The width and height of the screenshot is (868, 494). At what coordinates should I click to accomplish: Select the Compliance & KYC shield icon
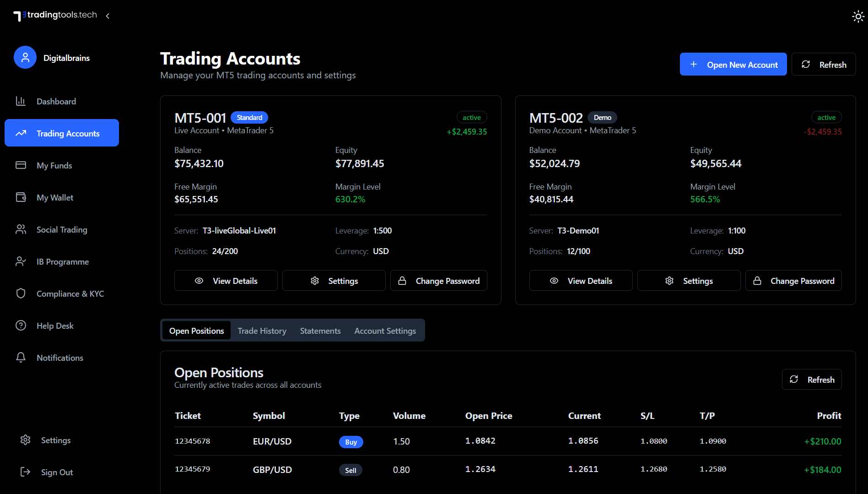click(x=21, y=293)
